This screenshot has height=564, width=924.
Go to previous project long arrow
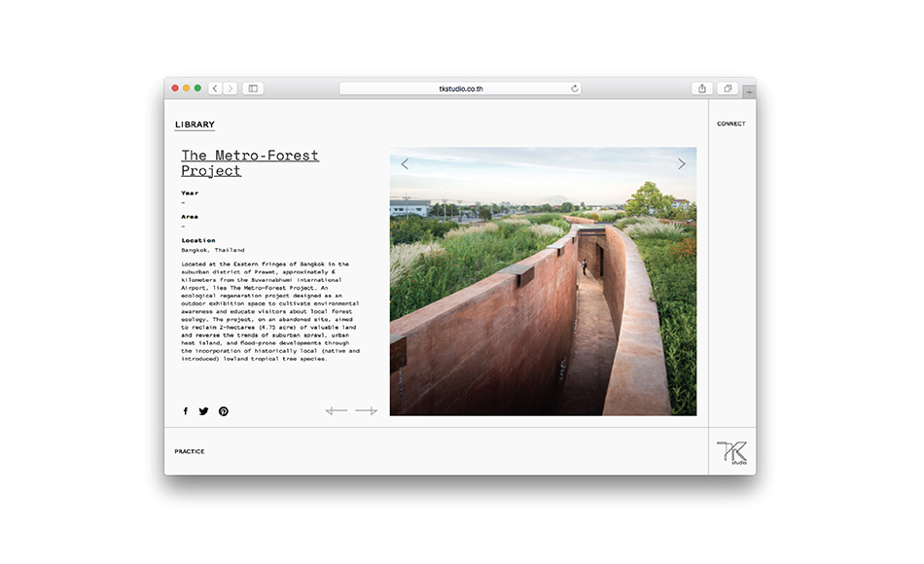pos(337,410)
